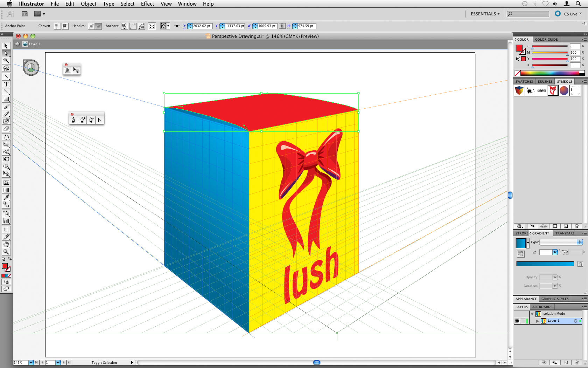Click the back arrow to exit isolation mode

pos(17,44)
